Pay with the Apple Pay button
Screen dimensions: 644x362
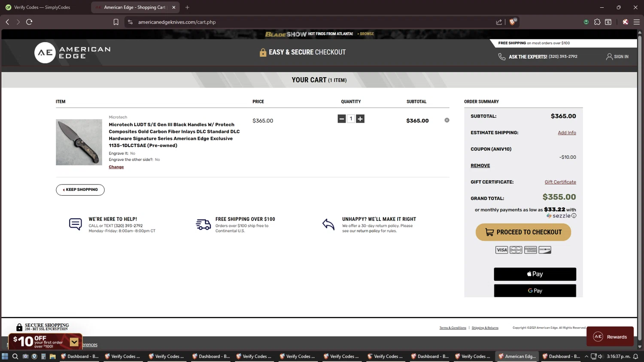(535, 274)
